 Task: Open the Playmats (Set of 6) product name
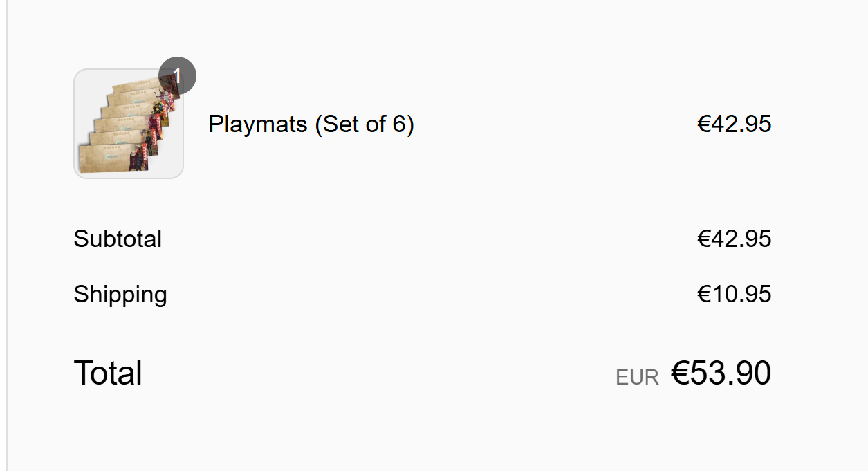click(x=311, y=124)
